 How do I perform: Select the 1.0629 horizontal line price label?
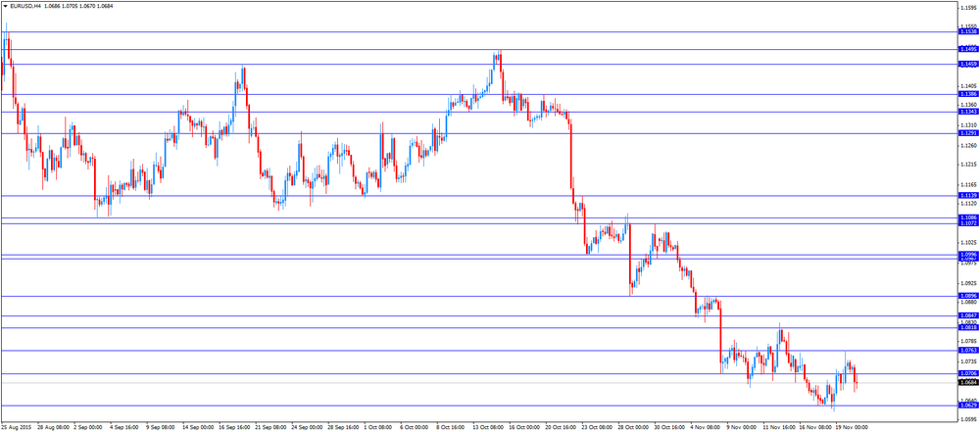(968, 406)
